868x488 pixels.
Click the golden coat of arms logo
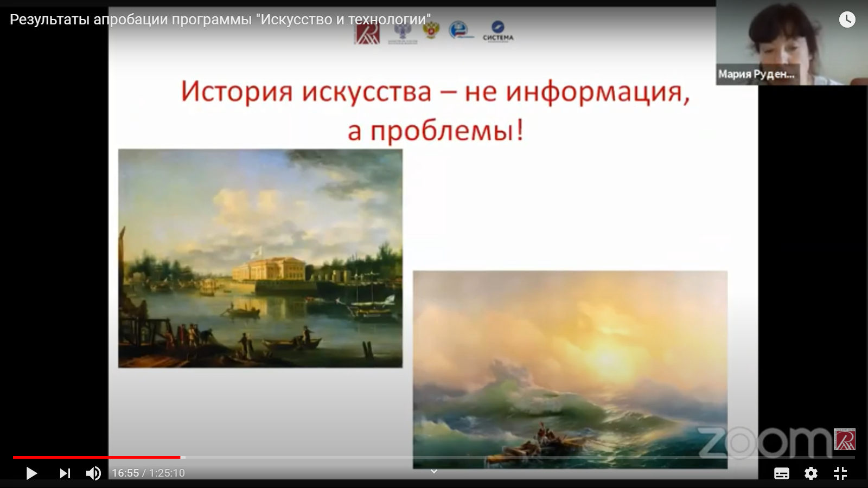click(x=431, y=30)
